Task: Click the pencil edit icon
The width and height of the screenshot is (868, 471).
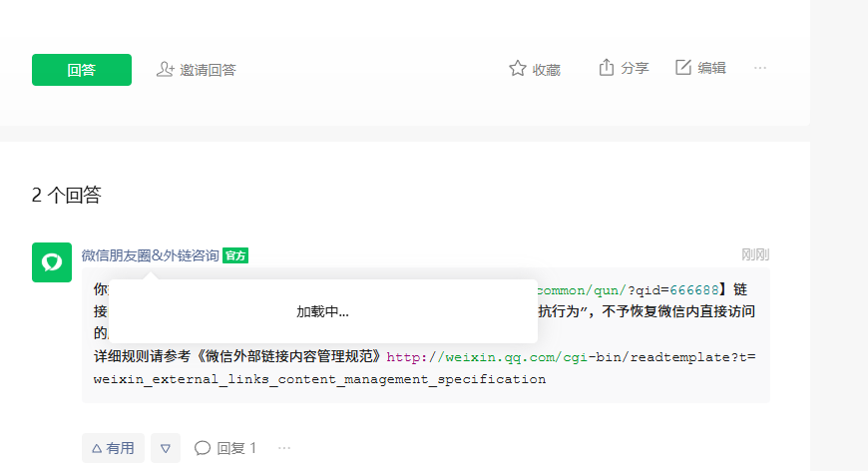Action: 683,68
